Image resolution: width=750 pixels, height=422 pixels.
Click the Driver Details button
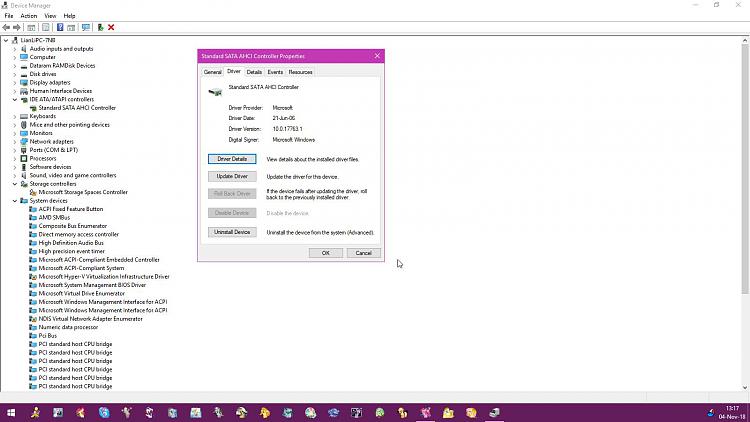pos(232,159)
